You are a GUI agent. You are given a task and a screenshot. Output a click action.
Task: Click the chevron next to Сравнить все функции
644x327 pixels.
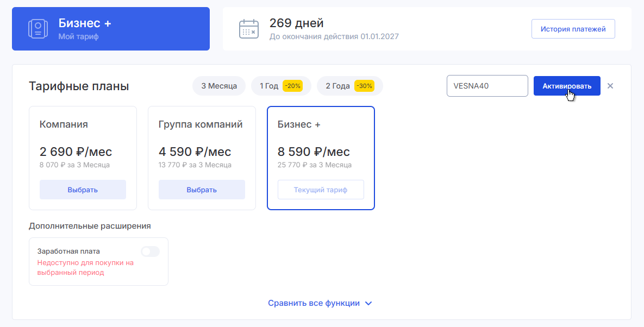tap(368, 303)
